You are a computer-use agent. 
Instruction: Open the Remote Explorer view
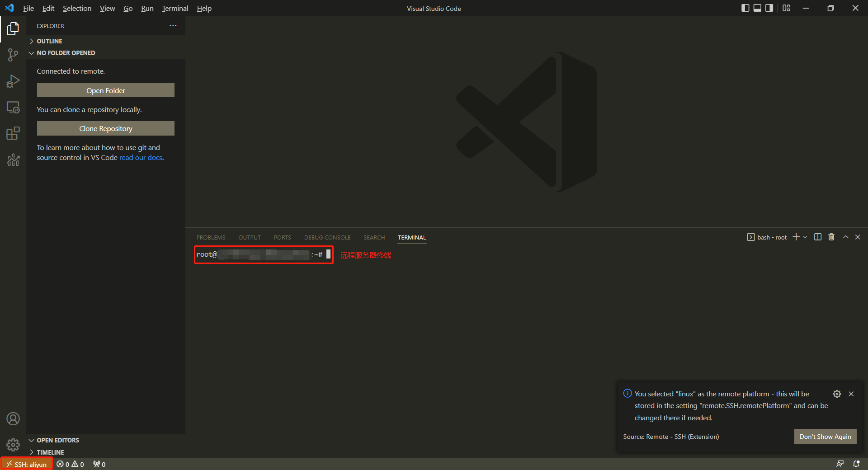13,108
